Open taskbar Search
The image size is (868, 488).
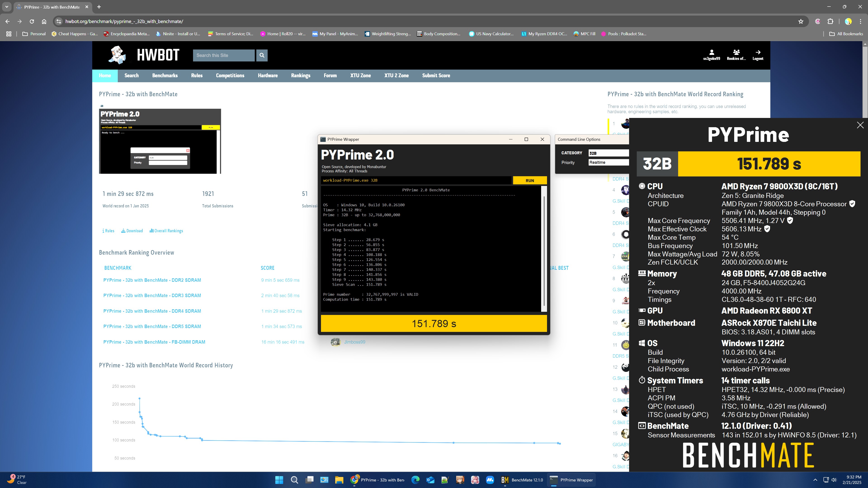294,480
